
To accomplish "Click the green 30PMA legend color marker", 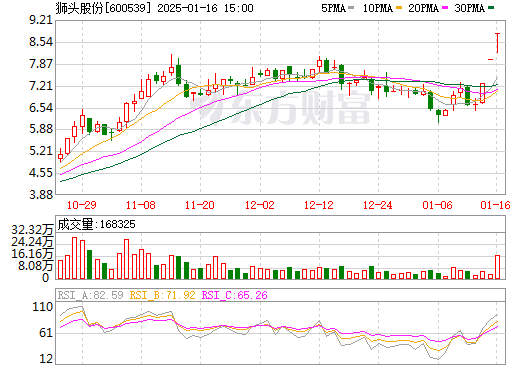I will (491, 7).
